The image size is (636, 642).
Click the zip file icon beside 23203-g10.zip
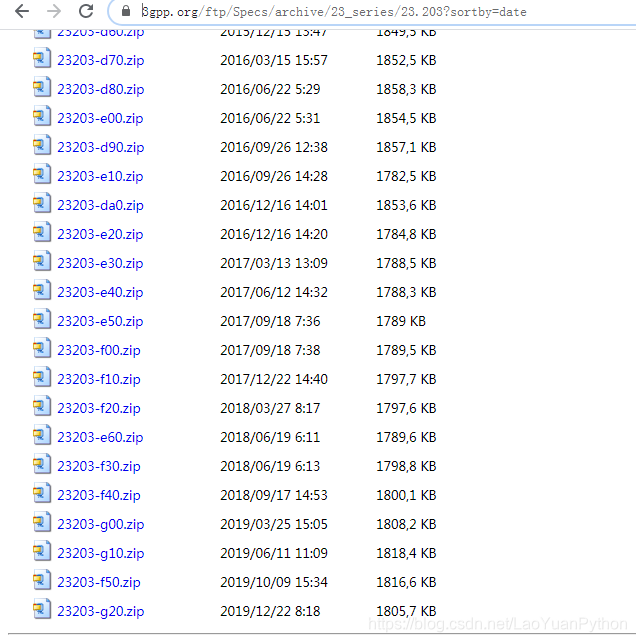42,552
